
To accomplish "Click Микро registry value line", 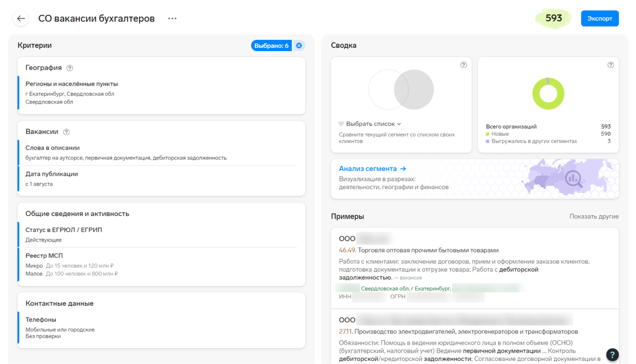I will (x=70, y=266).
